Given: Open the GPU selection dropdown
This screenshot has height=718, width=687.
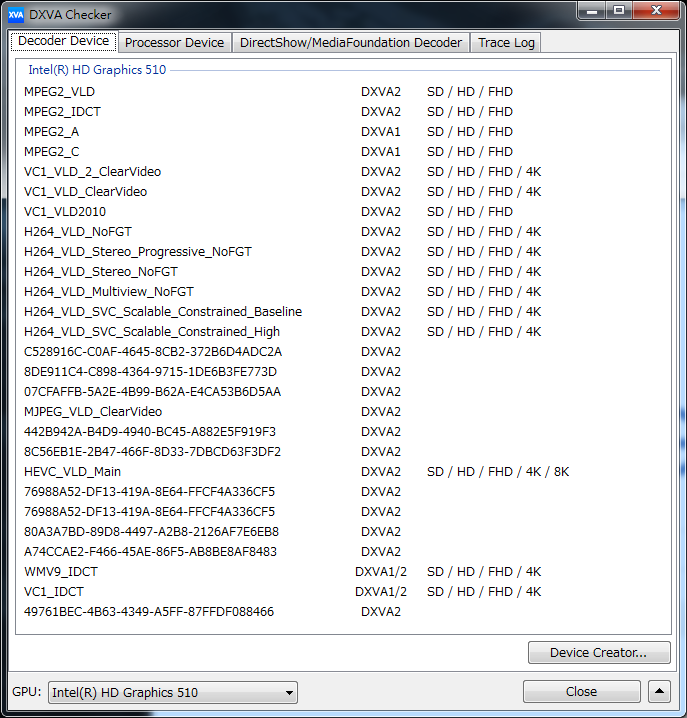Looking at the screenshot, I should [173, 692].
